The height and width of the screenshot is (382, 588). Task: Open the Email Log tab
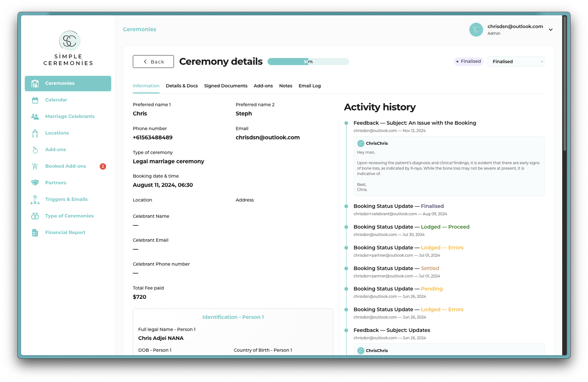click(x=309, y=86)
